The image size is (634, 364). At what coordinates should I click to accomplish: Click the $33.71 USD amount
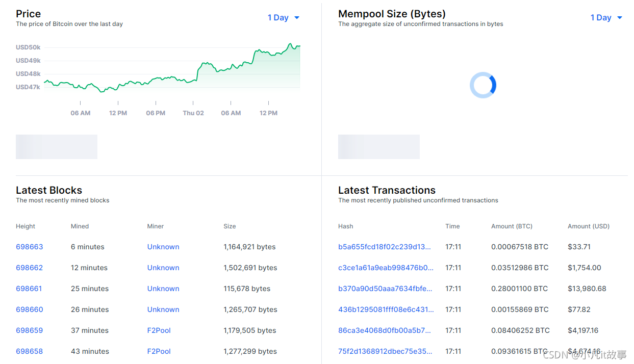click(x=579, y=247)
